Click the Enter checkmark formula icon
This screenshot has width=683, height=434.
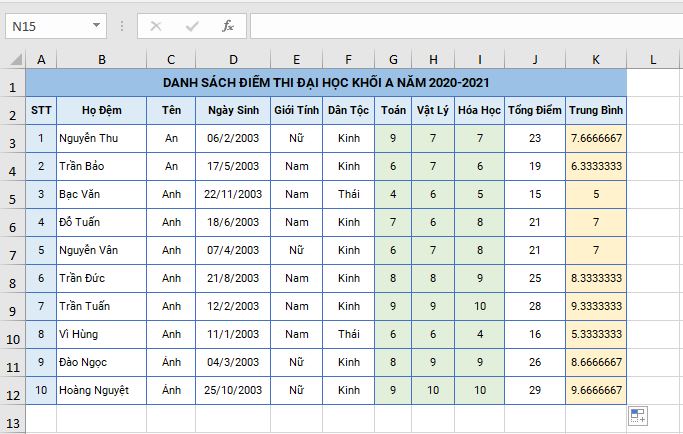pos(192,26)
